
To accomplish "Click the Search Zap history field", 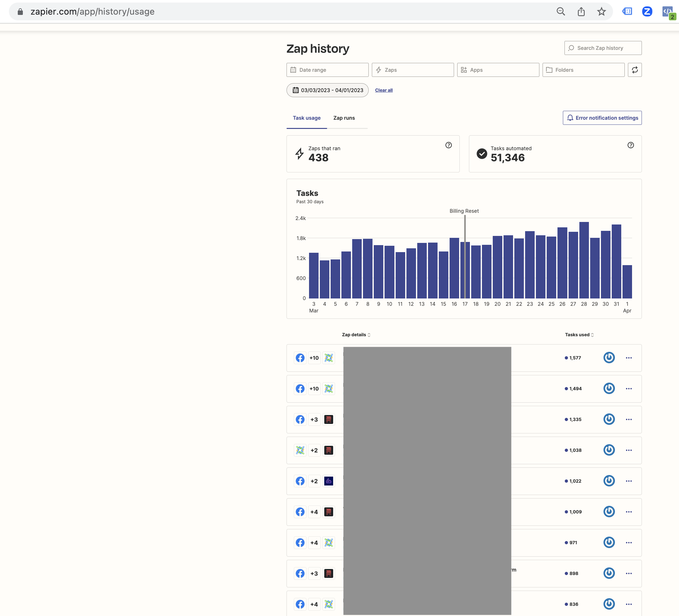I will (603, 48).
